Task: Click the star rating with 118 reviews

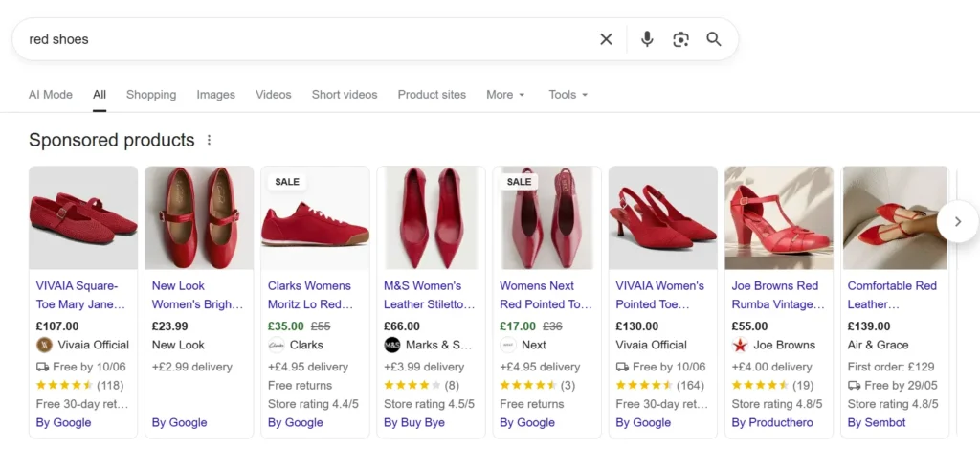Action: coord(80,385)
